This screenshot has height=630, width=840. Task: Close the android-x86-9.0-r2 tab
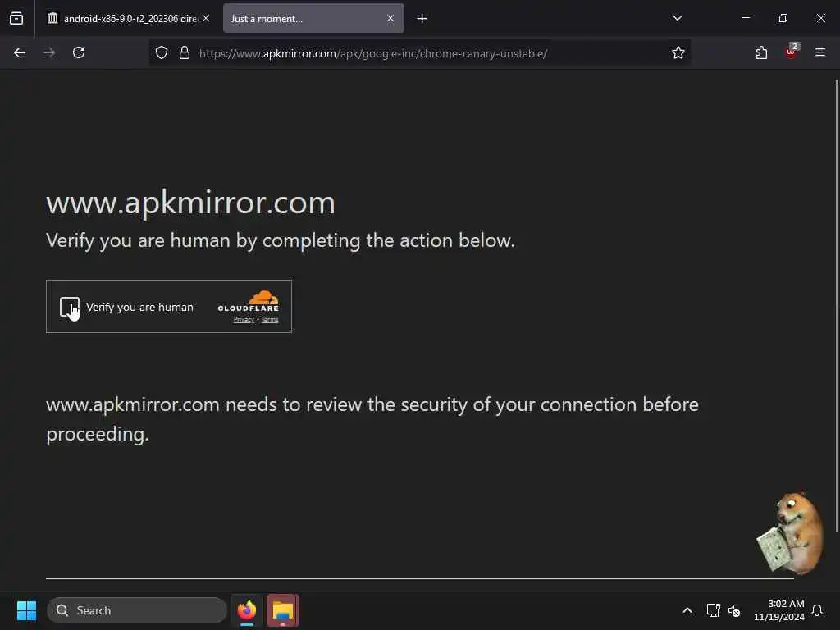[x=206, y=18]
